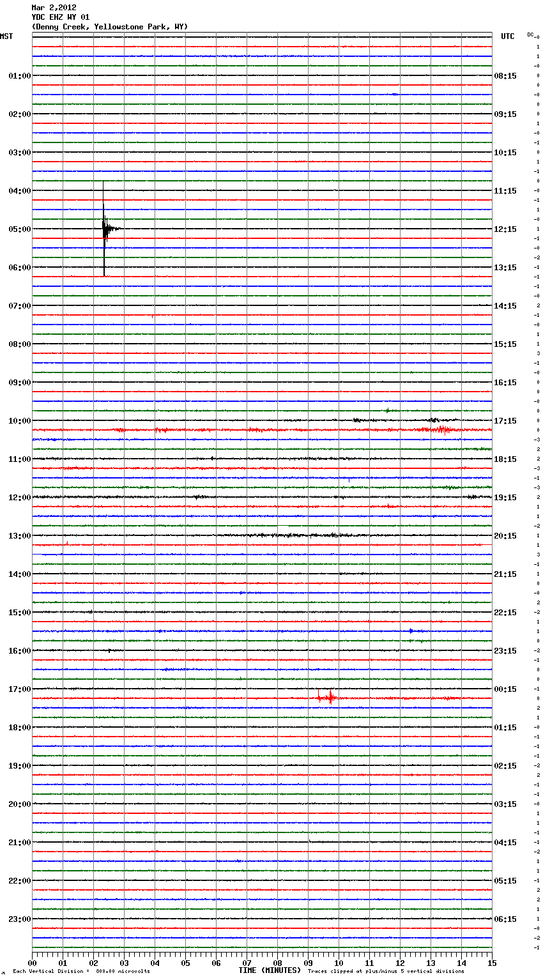Viewport: 543px width, 980px height.
Task: Click the red seismic burst after 17:00
Action: 328,698
